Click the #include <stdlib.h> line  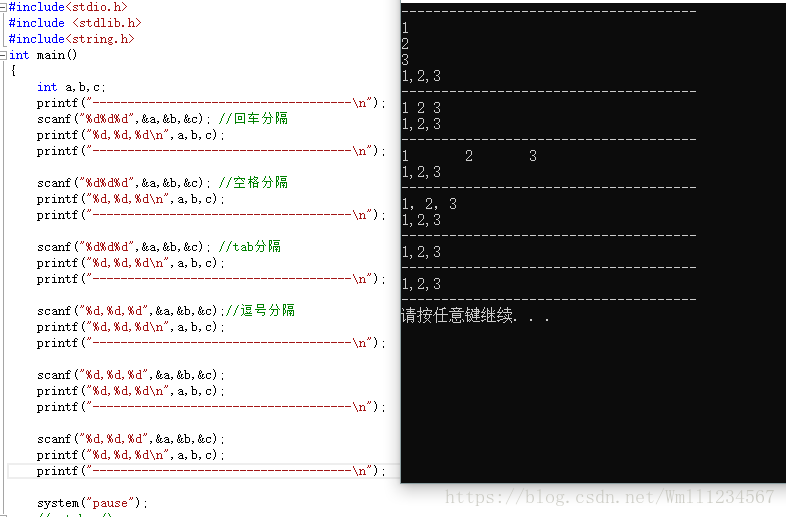(x=75, y=23)
